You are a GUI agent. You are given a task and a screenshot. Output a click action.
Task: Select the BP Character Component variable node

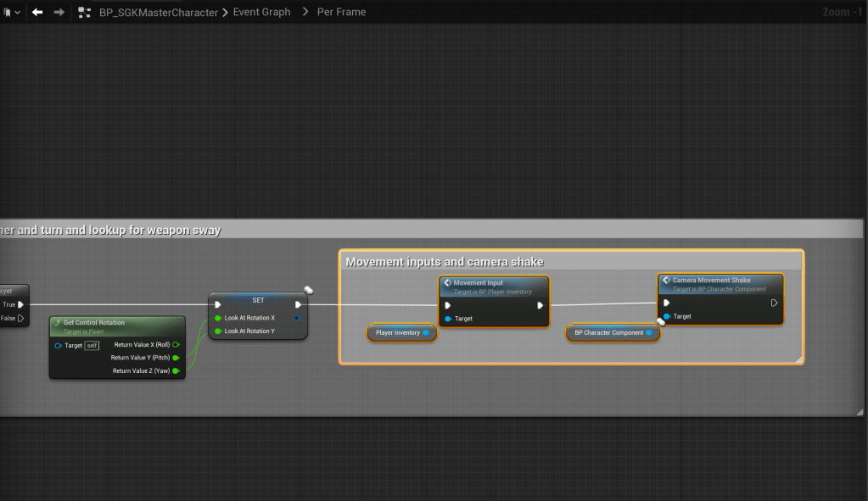pyautogui.click(x=608, y=332)
